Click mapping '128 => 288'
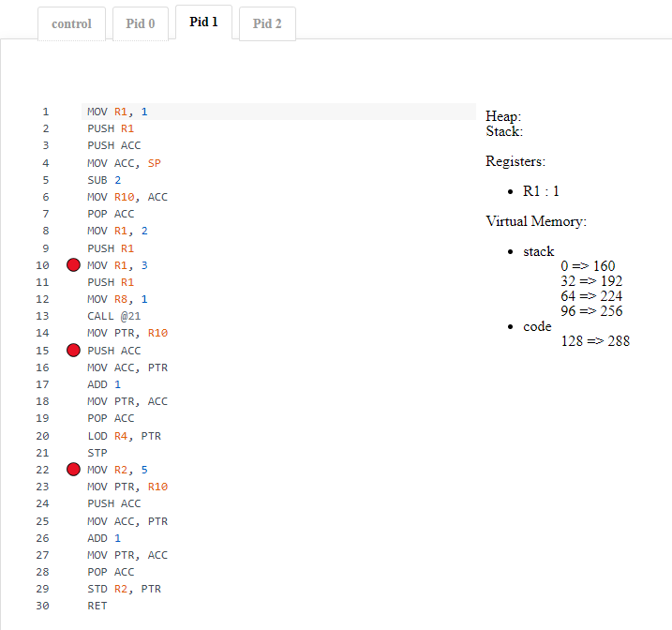The image size is (672, 630). click(595, 341)
